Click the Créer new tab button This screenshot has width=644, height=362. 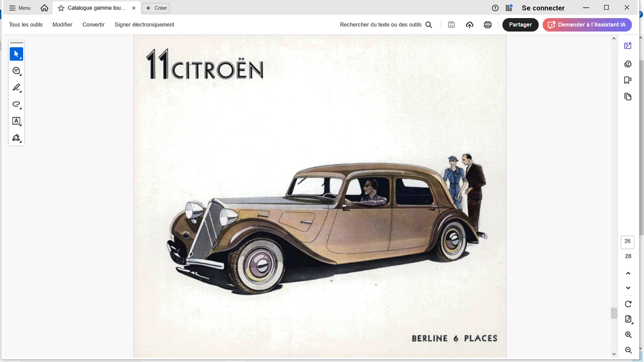156,8
